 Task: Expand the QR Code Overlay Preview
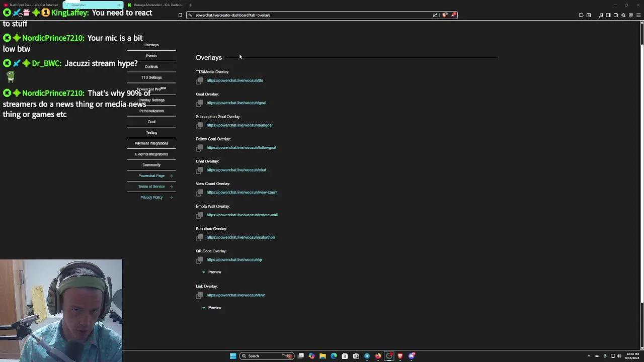[211, 272]
